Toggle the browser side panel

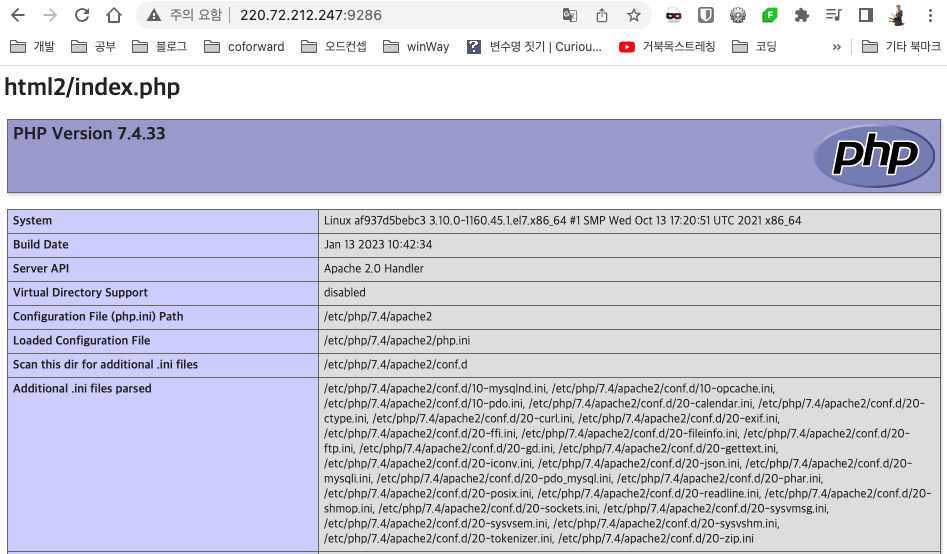click(x=865, y=15)
